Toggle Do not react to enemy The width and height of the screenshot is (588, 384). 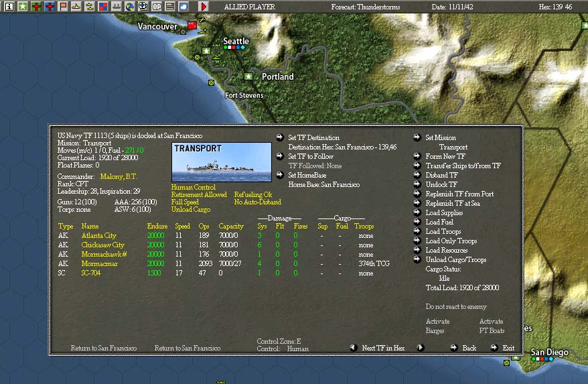click(x=456, y=307)
